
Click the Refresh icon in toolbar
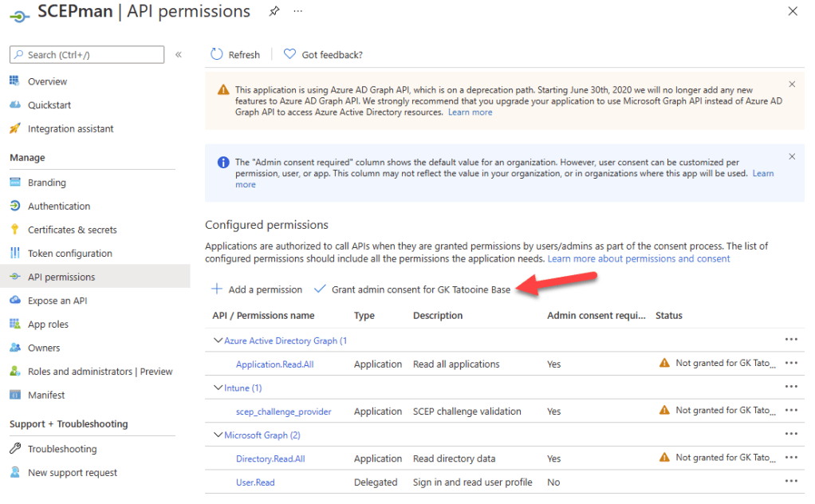pos(217,54)
